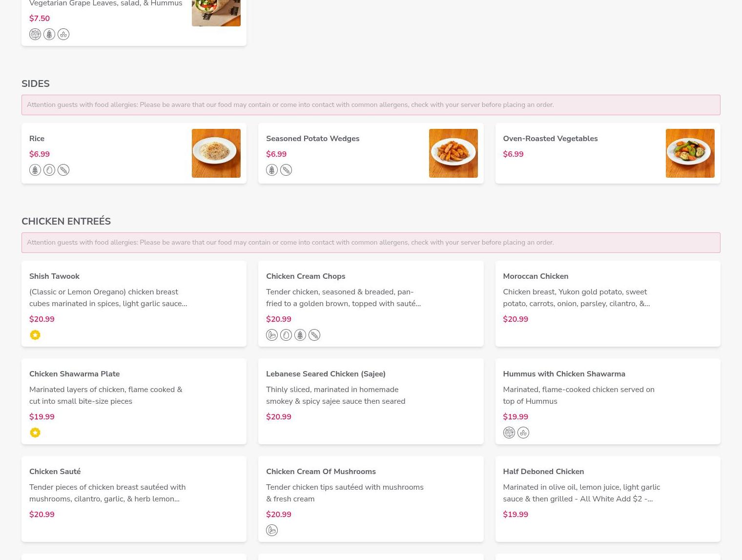742x560 pixels.
Task: Click the $20.99 price on Chicken Cream Of Mushrooms
Action: pos(279,515)
